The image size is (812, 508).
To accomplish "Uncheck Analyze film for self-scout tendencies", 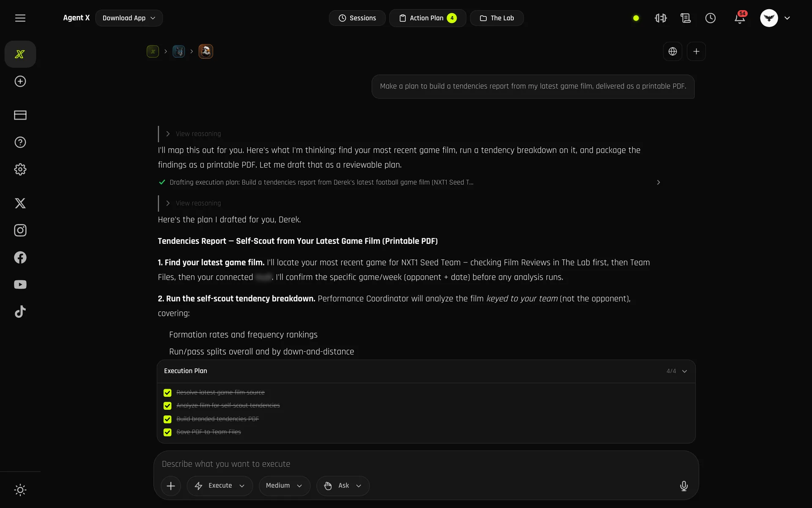I will pos(167,406).
